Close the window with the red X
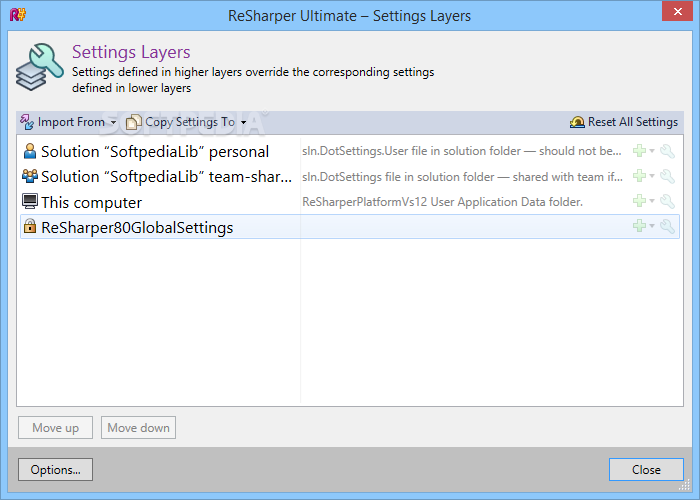Screen dimensions: 700x500 click(677, 11)
